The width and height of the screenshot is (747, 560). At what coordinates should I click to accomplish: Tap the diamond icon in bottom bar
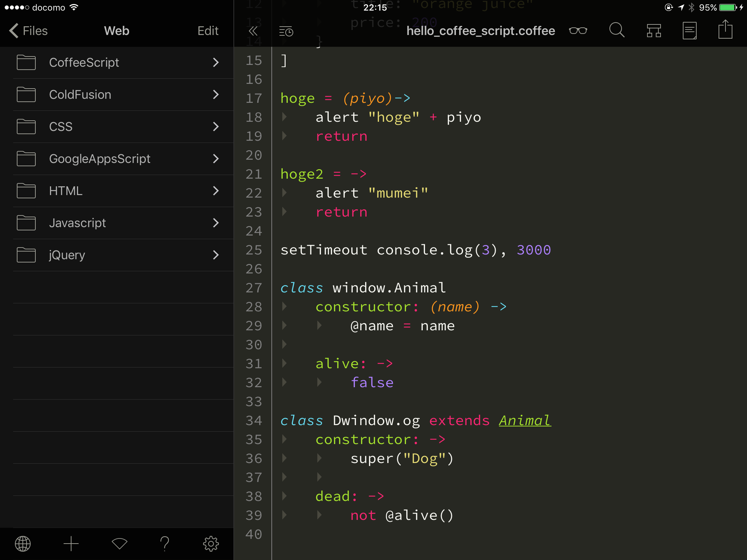(x=119, y=544)
